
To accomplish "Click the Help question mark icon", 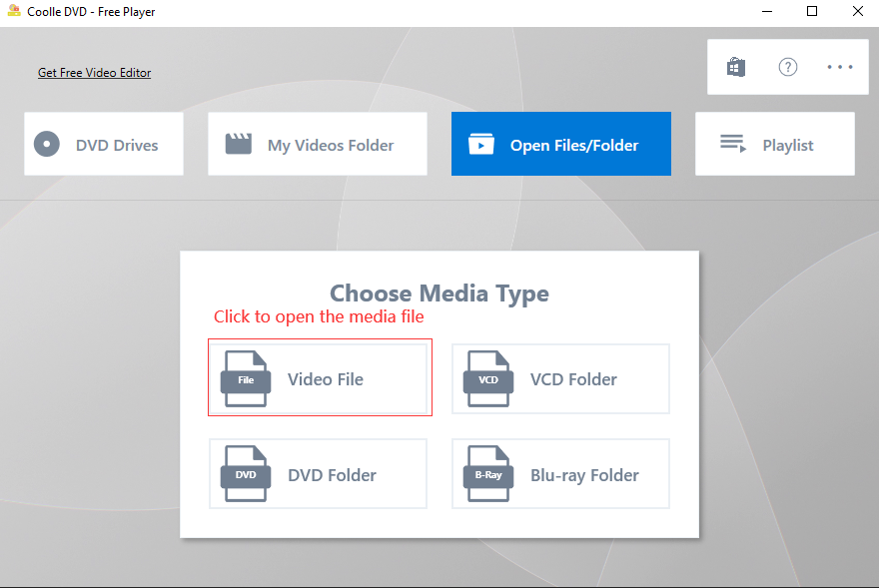I will click(788, 67).
